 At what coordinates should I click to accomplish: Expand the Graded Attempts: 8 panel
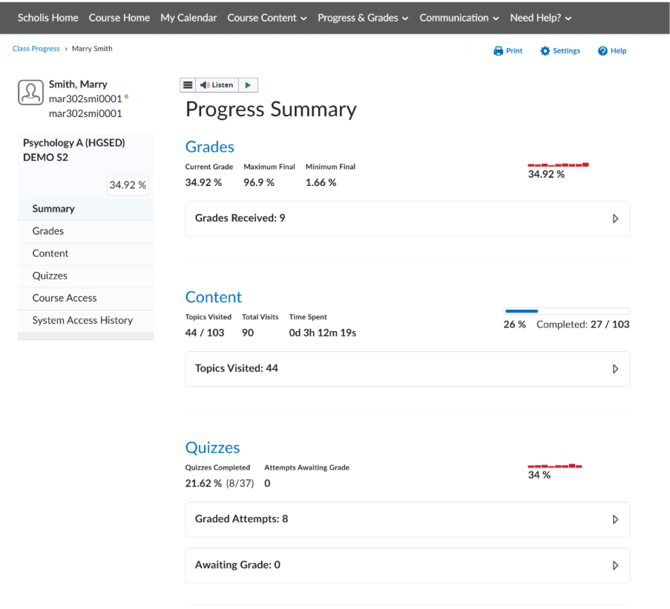click(408, 519)
